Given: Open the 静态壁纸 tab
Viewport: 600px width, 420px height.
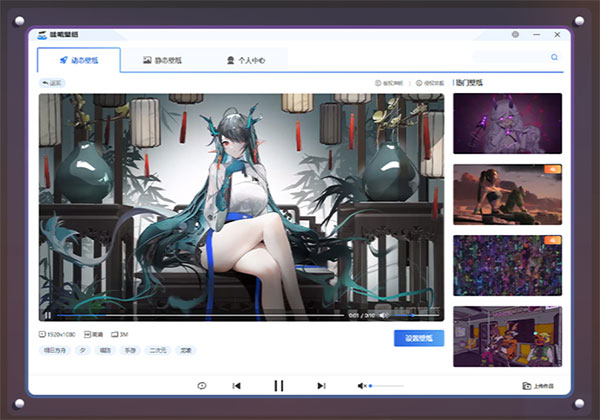Looking at the screenshot, I should (x=162, y=60).
